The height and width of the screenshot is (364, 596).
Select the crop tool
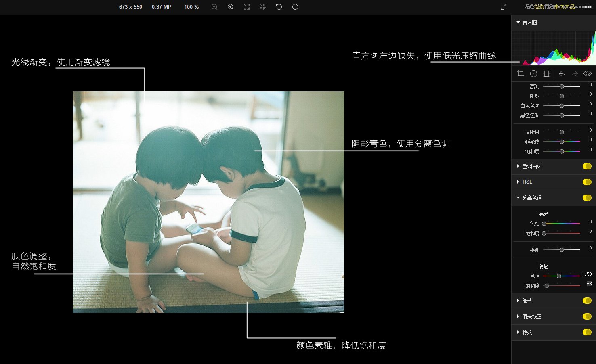pos(520,73)
